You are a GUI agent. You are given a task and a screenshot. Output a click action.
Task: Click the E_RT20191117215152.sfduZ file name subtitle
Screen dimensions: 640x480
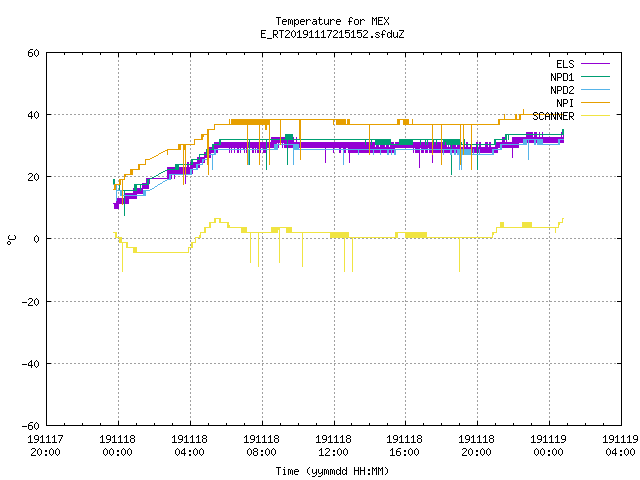click(x=332, y=34)
